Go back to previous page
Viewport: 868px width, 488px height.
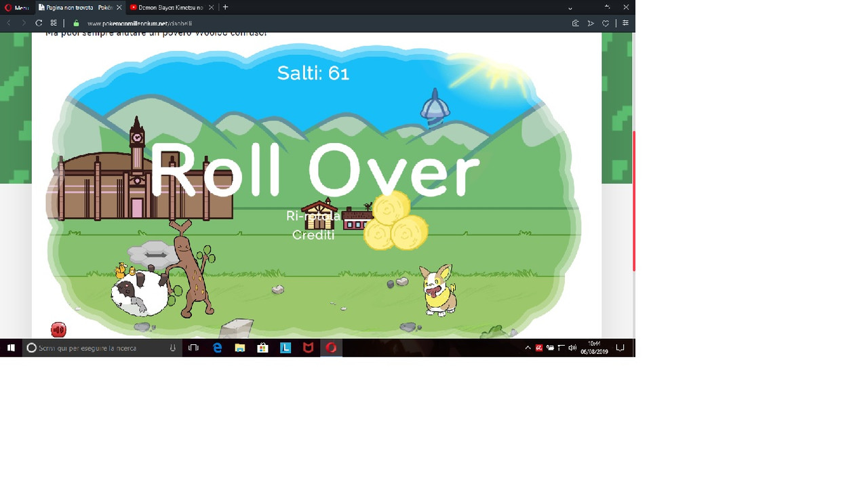[x=9, y=23]
